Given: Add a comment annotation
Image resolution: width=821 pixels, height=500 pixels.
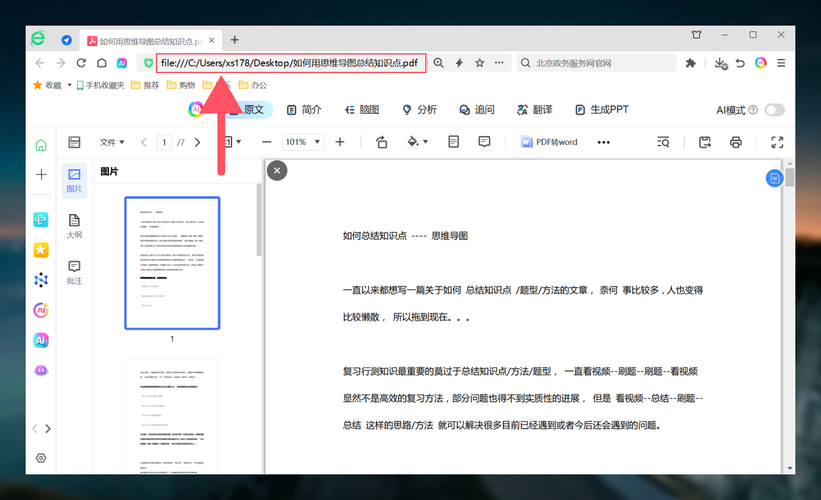Looking at the screenshot, I should tap(484, 141).
